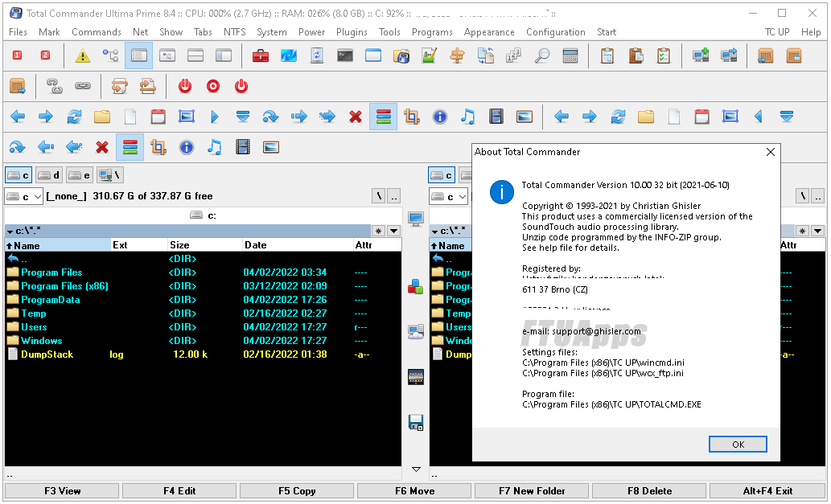
Task: Click the 1-2-3 numbered cards icon
Action: pyautogui.click(x=513, y=55)
